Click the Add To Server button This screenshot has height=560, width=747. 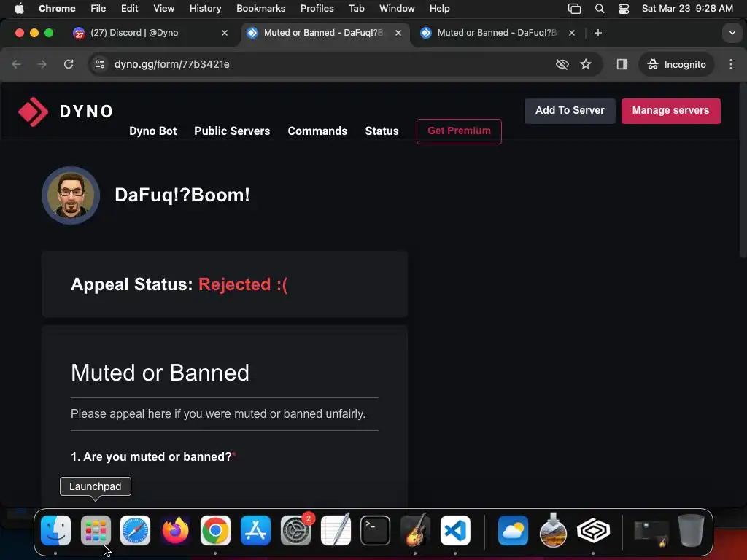(x=570, y=111)
